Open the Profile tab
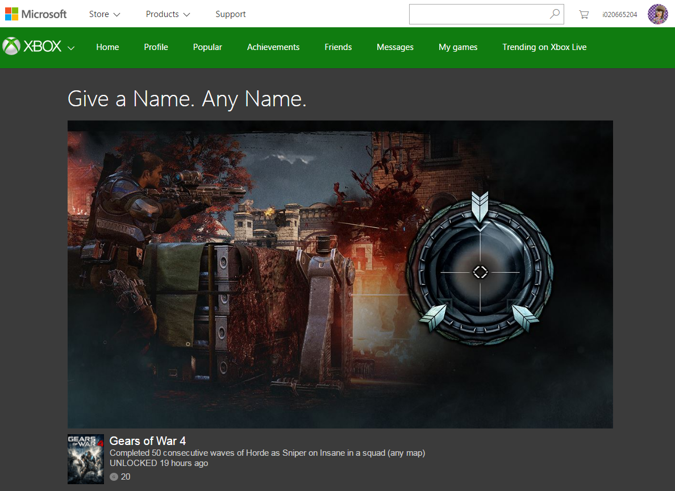 tap(156, 47)
